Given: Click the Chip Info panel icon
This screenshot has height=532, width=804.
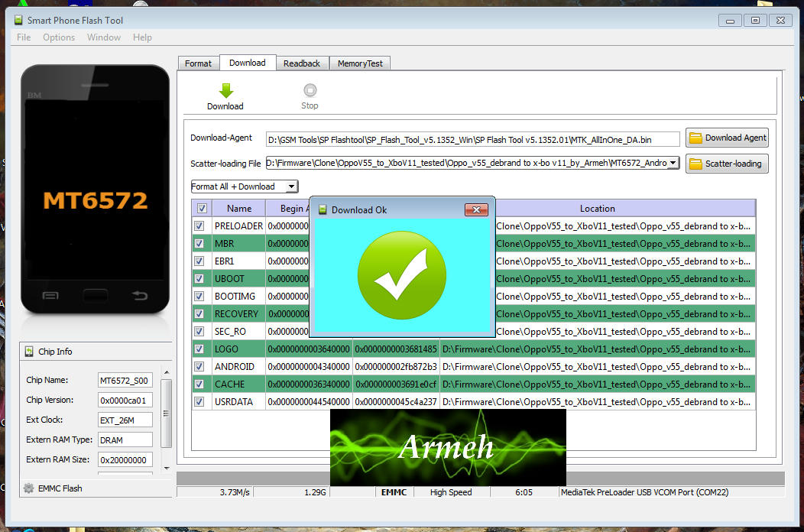Looking at the screenshot, I should point(30,352).
